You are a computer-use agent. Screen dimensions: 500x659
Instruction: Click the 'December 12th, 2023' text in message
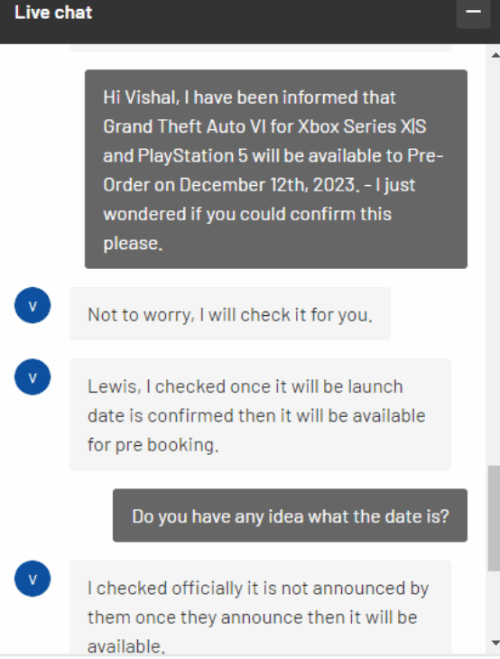(269, 185)
